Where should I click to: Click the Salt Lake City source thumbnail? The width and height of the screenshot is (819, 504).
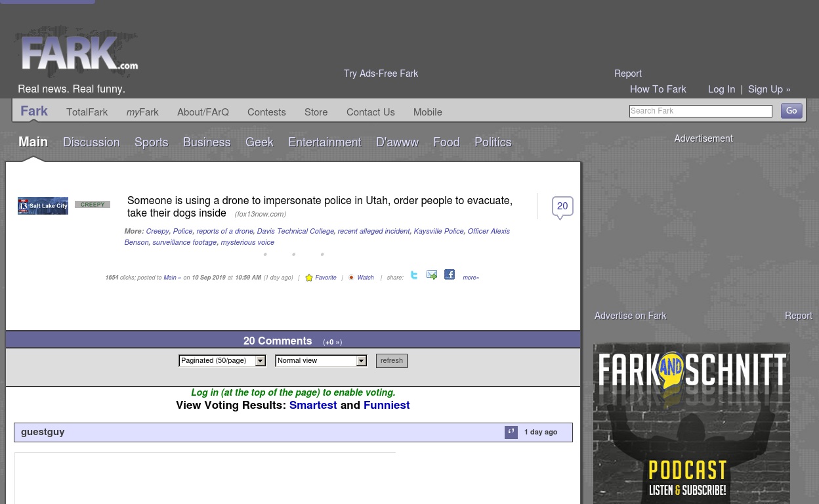[43, 206]
